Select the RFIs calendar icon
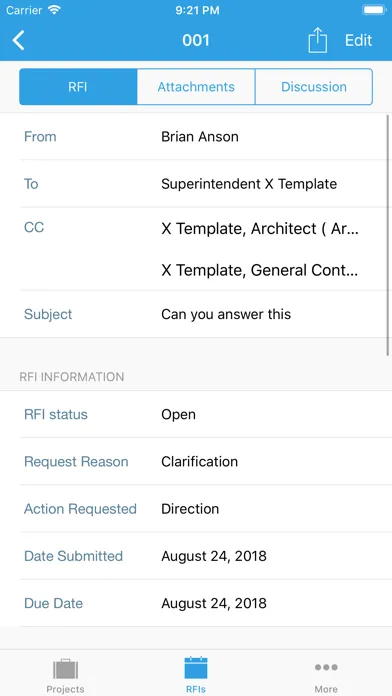The height and width of the screenshot is (696, 392). tap(196, 668)
